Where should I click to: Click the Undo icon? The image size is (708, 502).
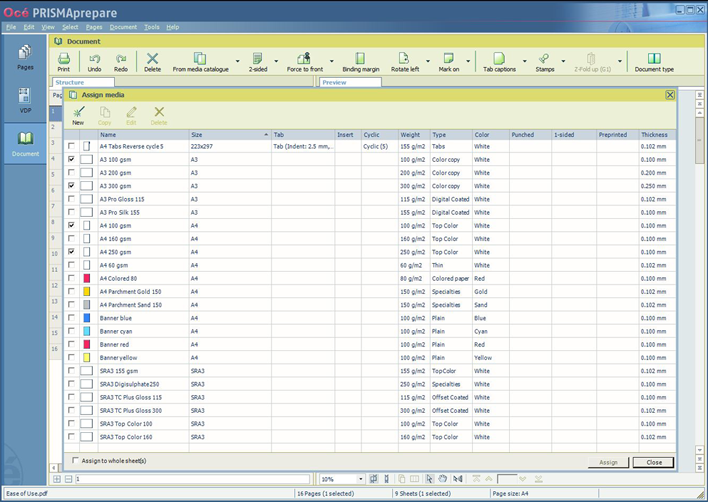pos(94,62)
